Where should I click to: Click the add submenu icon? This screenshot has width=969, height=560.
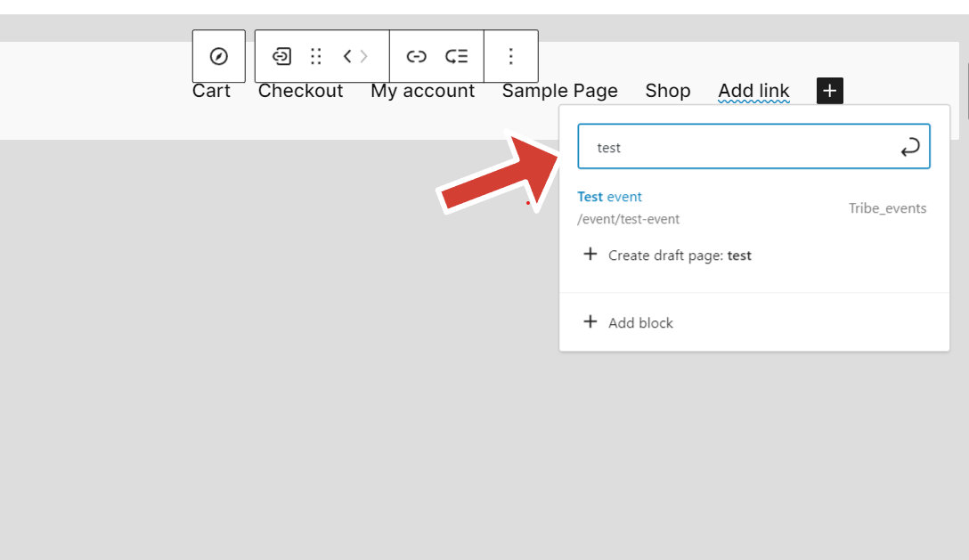tap(457, 56)
